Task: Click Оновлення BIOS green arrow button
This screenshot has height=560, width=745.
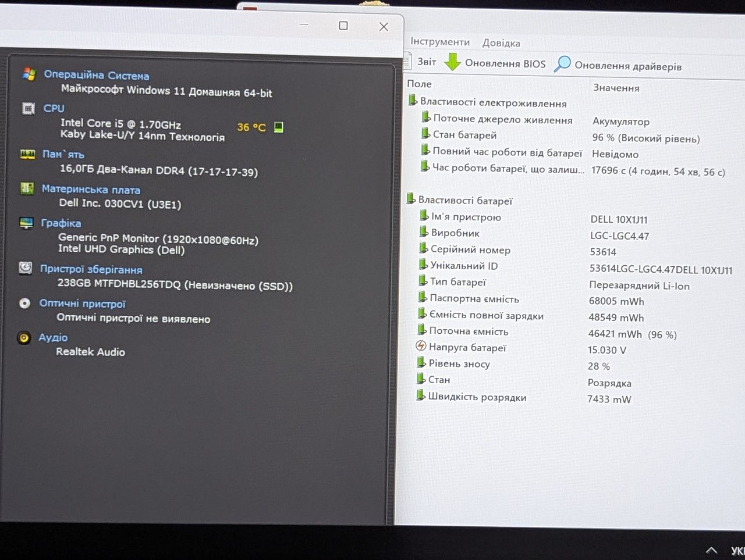Action: 495,63
